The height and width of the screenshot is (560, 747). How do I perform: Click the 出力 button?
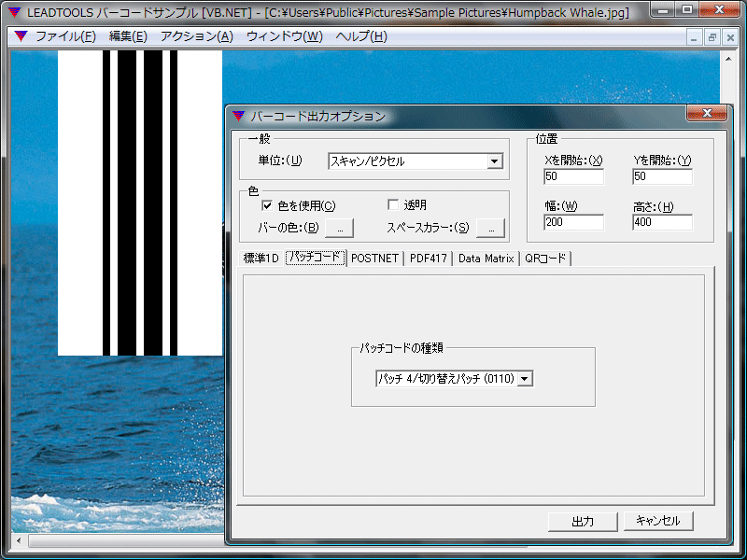[x=582, y=521]
